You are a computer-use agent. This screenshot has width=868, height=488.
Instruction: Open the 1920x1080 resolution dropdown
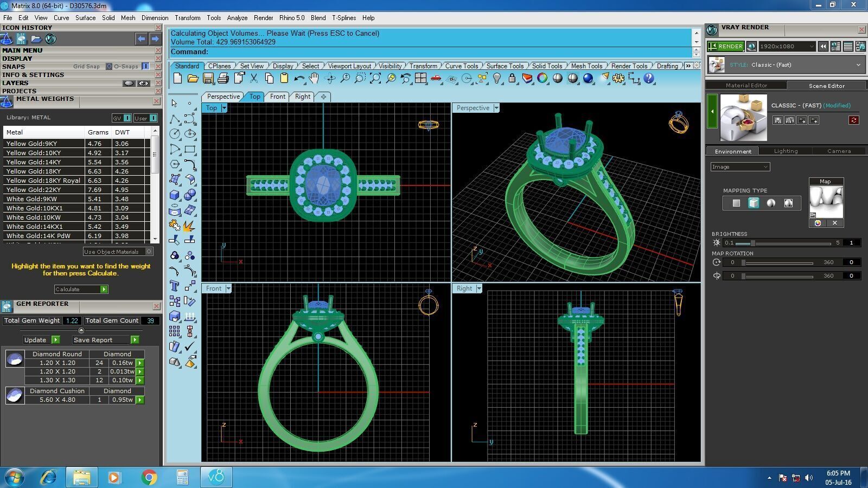tap(787, 46)
